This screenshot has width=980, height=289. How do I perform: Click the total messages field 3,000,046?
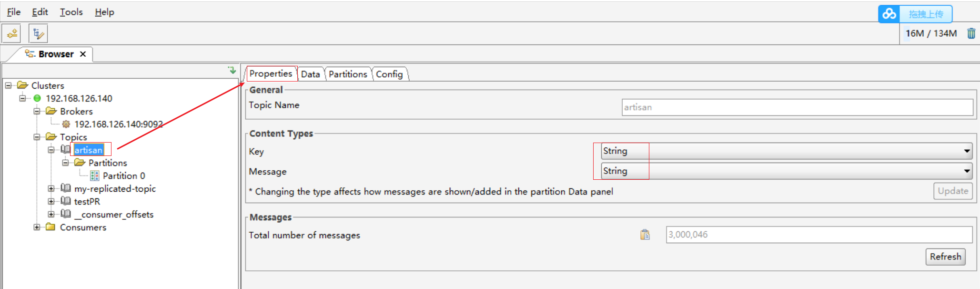[819, 235]
